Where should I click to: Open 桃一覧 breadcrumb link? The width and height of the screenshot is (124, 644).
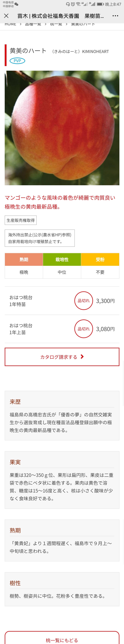pos(56,24)
